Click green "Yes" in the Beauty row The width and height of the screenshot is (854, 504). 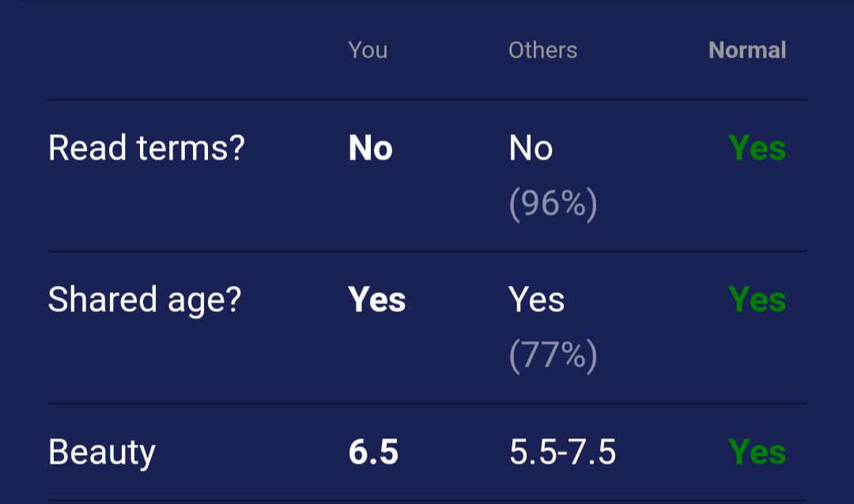point(757,453)
